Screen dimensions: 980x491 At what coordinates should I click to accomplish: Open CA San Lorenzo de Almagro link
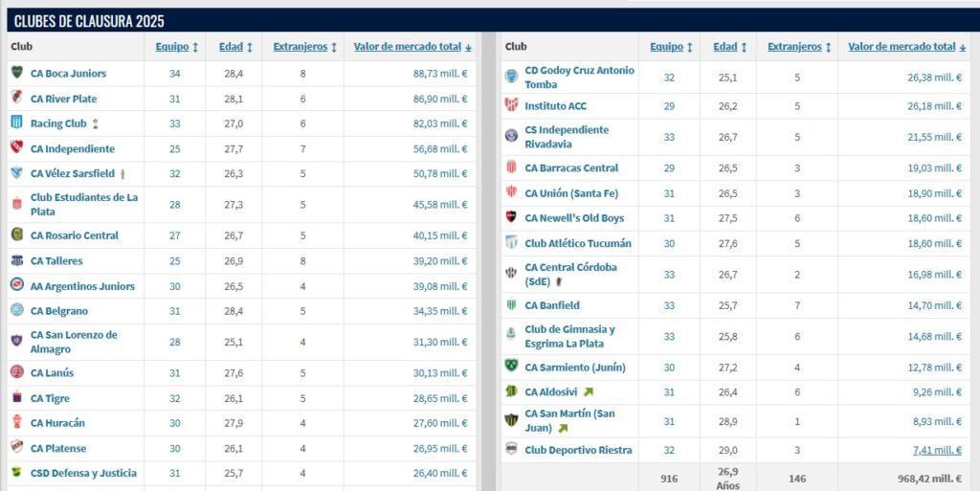[x=74, y=342]
